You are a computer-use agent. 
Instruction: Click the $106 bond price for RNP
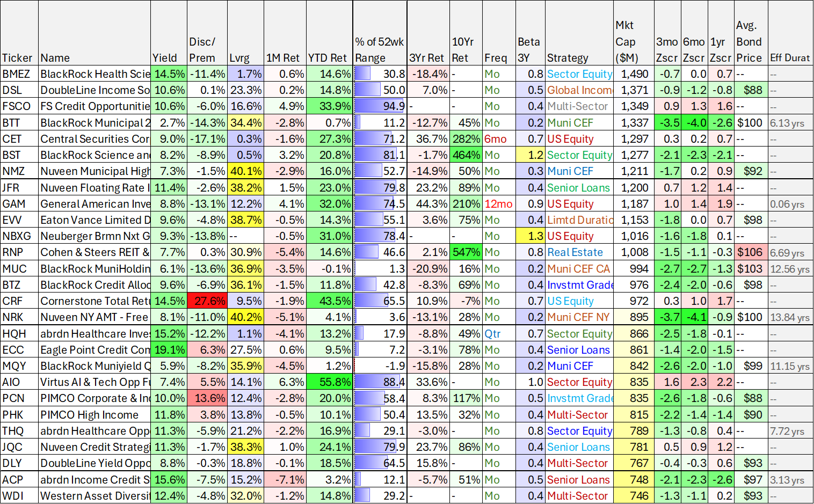(751, 252)
